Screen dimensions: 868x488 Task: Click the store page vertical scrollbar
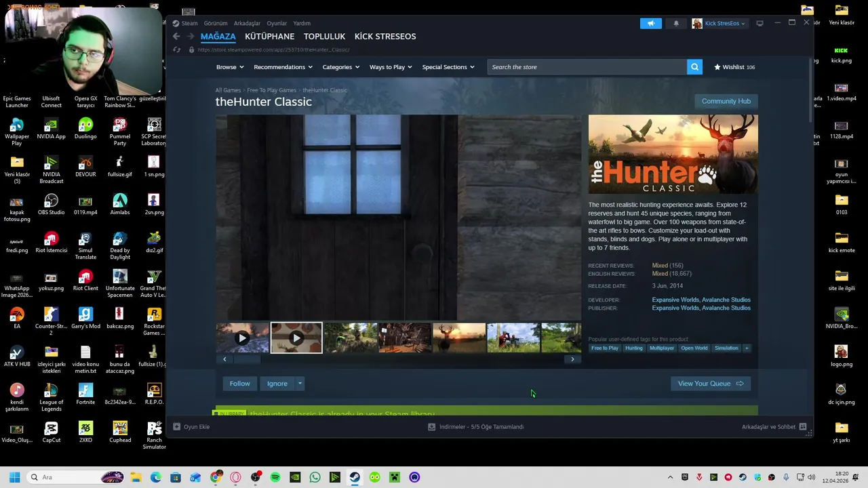[810, 89]
